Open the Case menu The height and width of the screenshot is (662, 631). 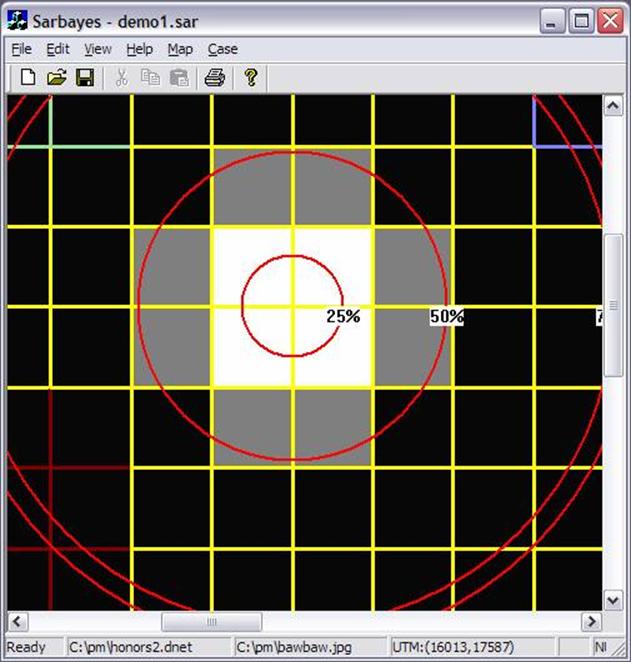click(222, 49)
